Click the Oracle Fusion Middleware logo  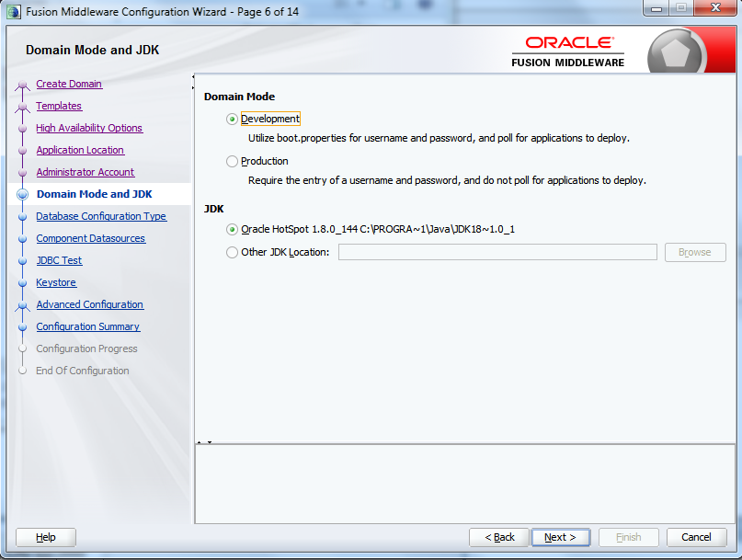[568, 51]
